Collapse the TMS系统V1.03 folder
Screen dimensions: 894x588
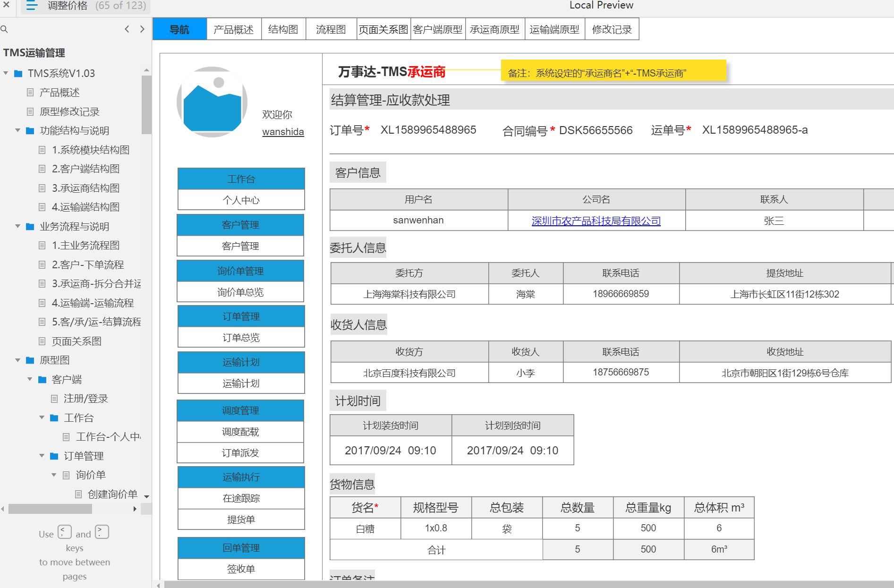pos(6,73)
